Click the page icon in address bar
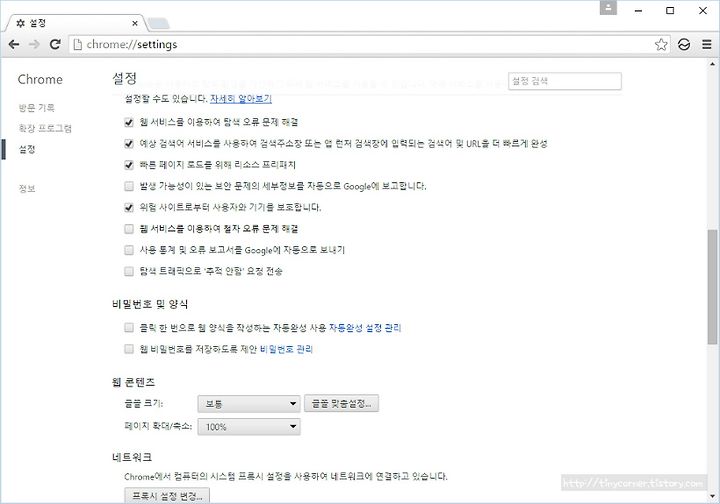720x504 pixels. click(78, 45)
